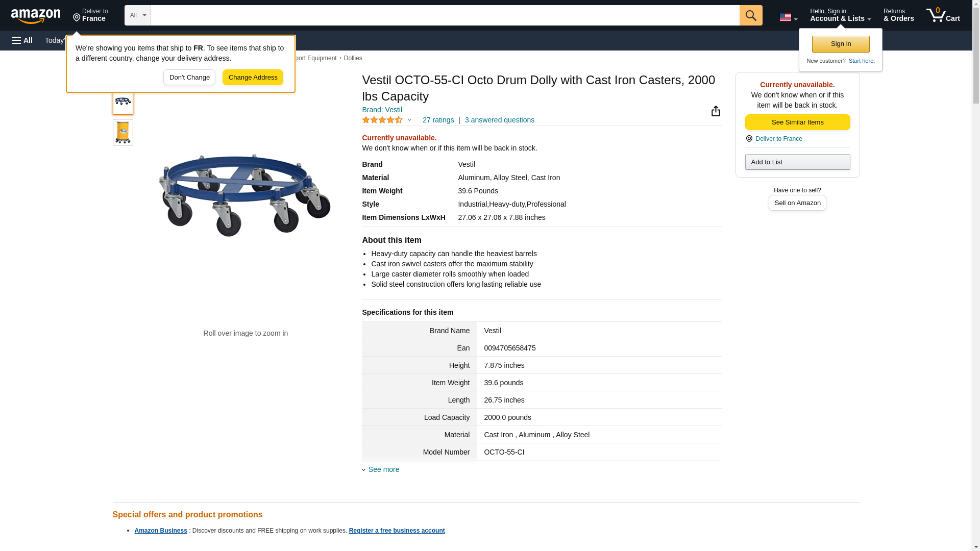This screenshot has width=980, height=551.
Task: Expand the Account & Lists menu
Action: point(840,15)
